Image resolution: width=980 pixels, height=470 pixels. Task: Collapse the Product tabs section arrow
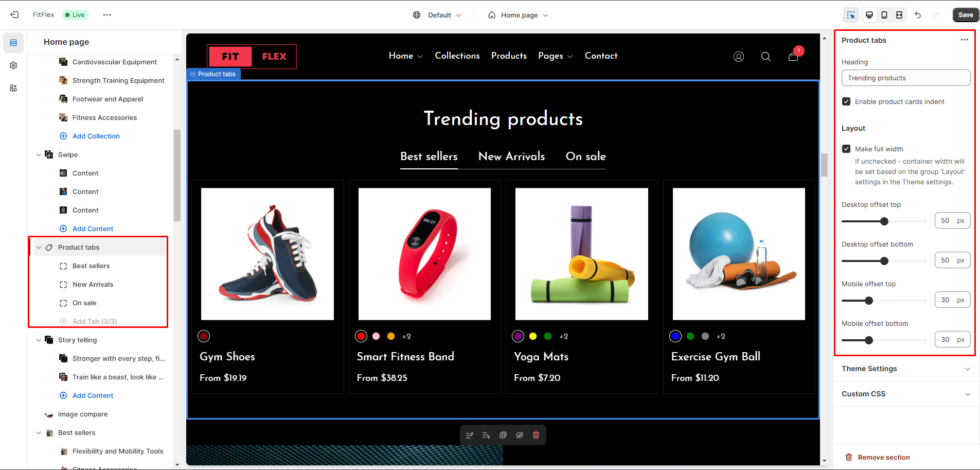click(x=39, y=248)
